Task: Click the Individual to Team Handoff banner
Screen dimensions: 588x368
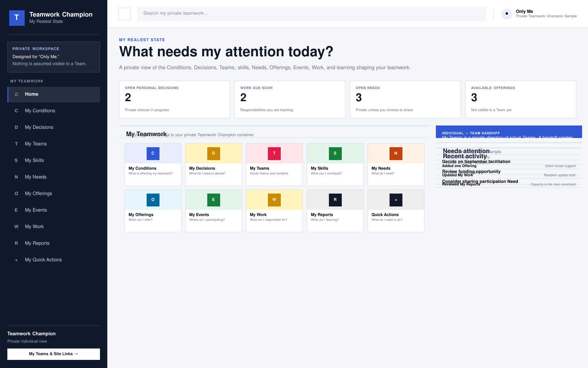Action: pos(509,132)
